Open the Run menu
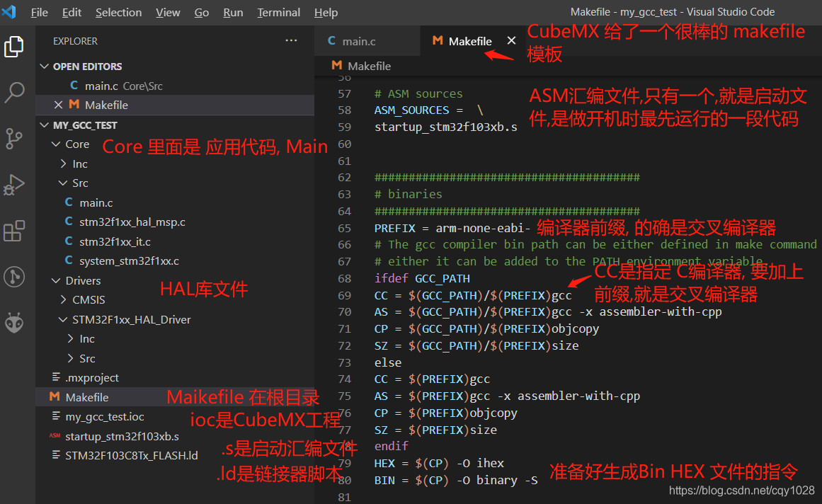 [233, 12]
